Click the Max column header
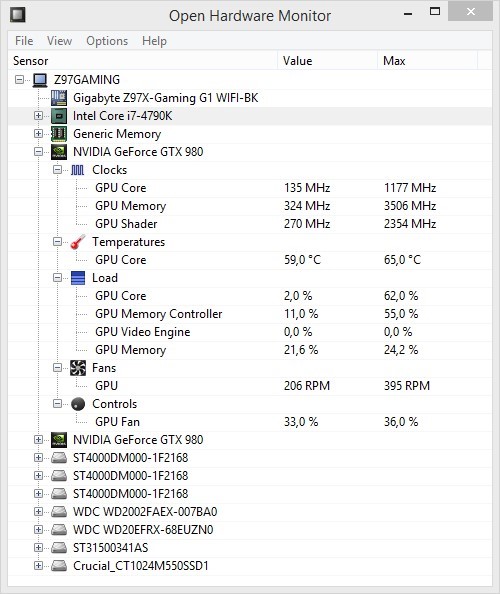 (427, 61)
